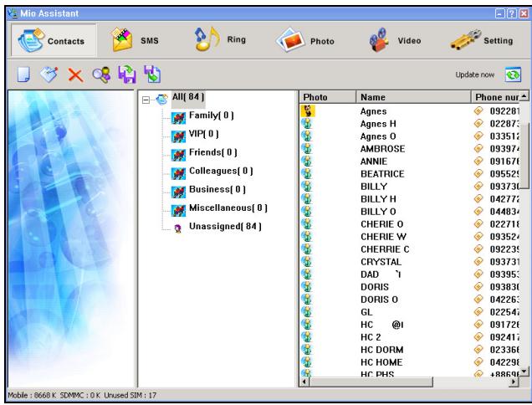
Task: Select the CHERRIE C contact
Action: [x=385, y=249]
